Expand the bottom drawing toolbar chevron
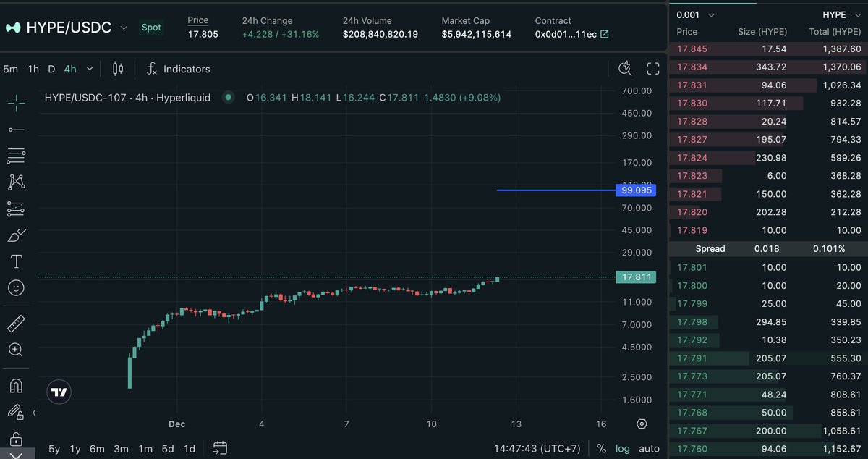868x459 pixels. tap(16, 455)
